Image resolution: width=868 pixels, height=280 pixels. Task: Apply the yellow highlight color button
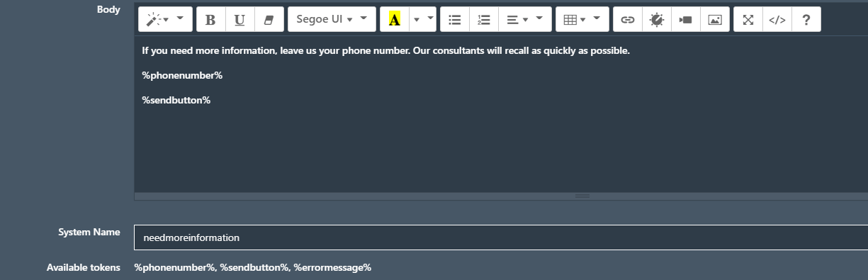(x=394, y=20)
